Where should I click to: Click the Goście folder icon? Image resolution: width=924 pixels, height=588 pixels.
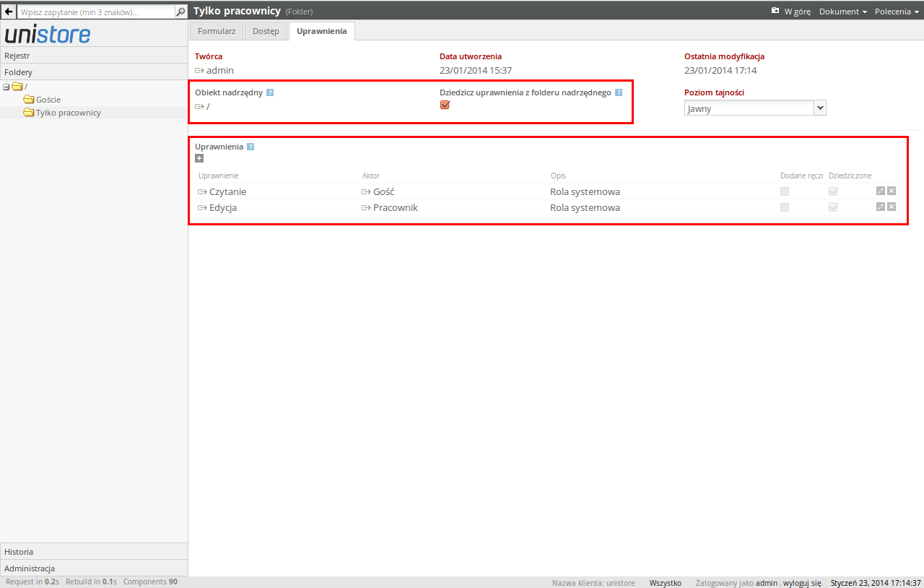point(29,100)
